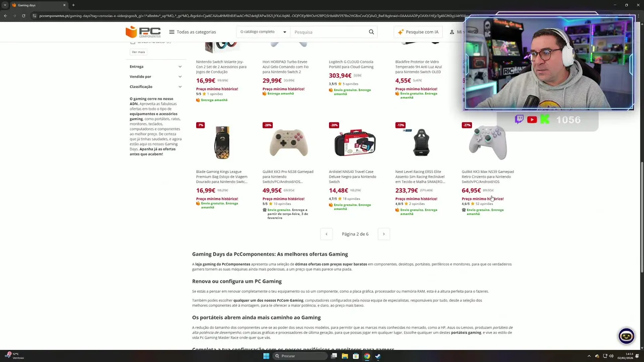644x362 pixels.
Task: Click the -27% discount badge
Action: 466,125
